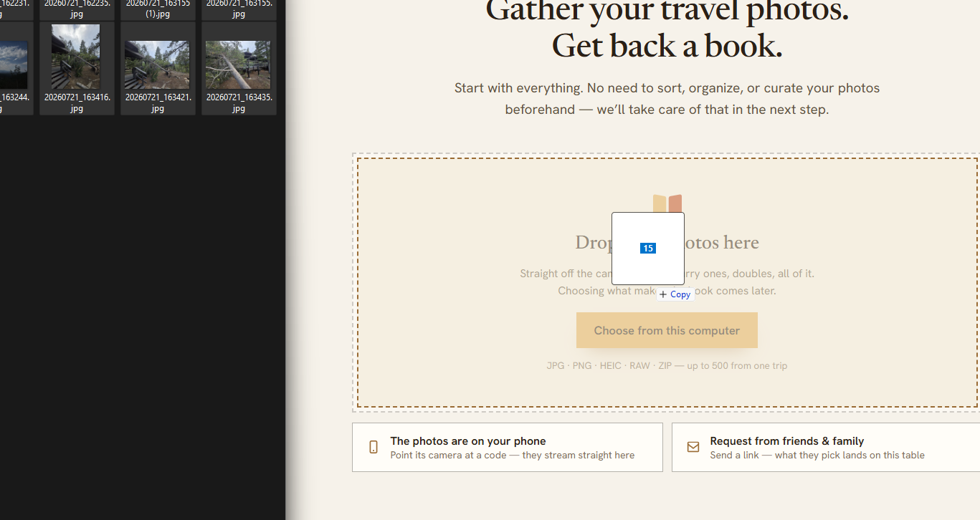Click the 'Choose from this computer' button
Viewport: 980px width, 520px height.
pyautogui.click(x=667, y=330)
